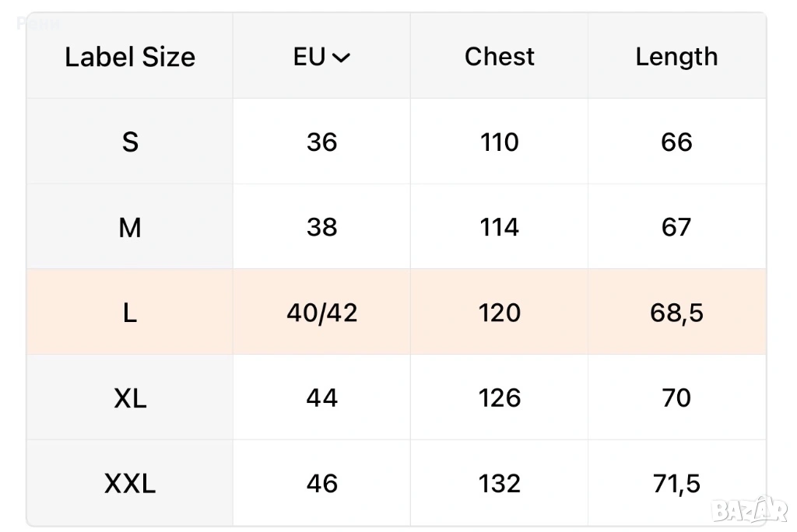797x532 pixels.
Task: Click the EU size 36 cell
Action: [x=321, y=142]
